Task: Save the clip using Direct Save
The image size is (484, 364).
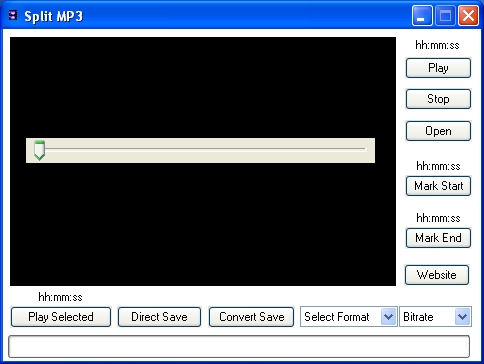Action: 159,317
